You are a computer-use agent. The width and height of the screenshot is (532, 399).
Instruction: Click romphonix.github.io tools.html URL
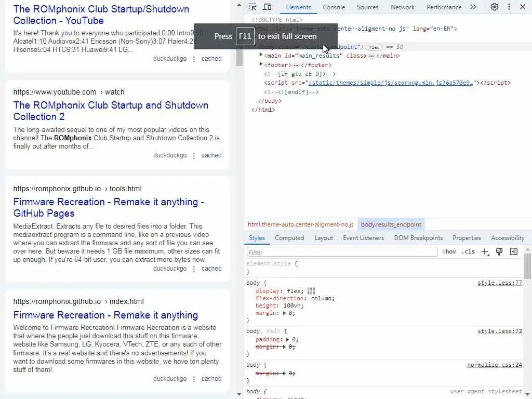(x=77, y=189)
